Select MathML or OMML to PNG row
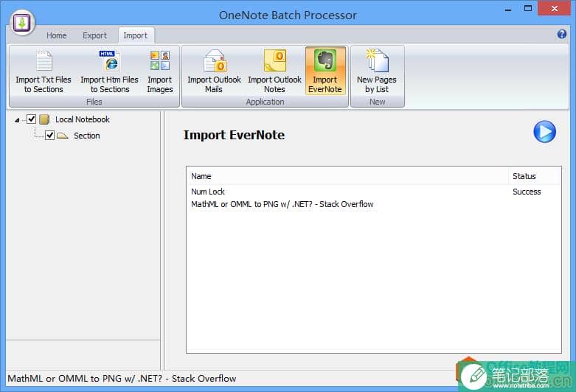Viewport: 576px width, 392px height. pos(374,204)
